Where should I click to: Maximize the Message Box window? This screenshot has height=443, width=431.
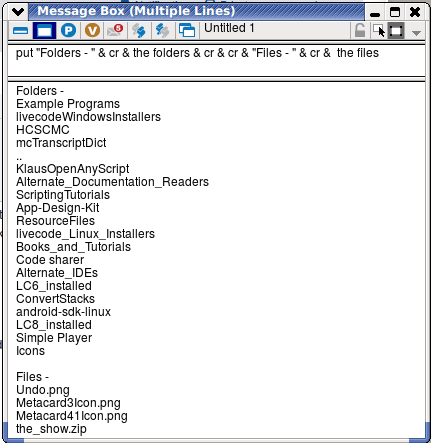pyautogui.click(x=395, y=12)
